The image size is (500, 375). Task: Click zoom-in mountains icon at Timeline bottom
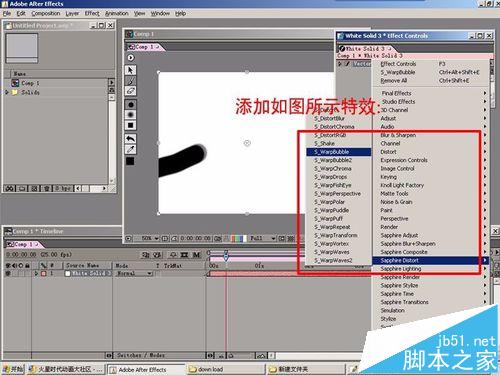tap(261, 356)
